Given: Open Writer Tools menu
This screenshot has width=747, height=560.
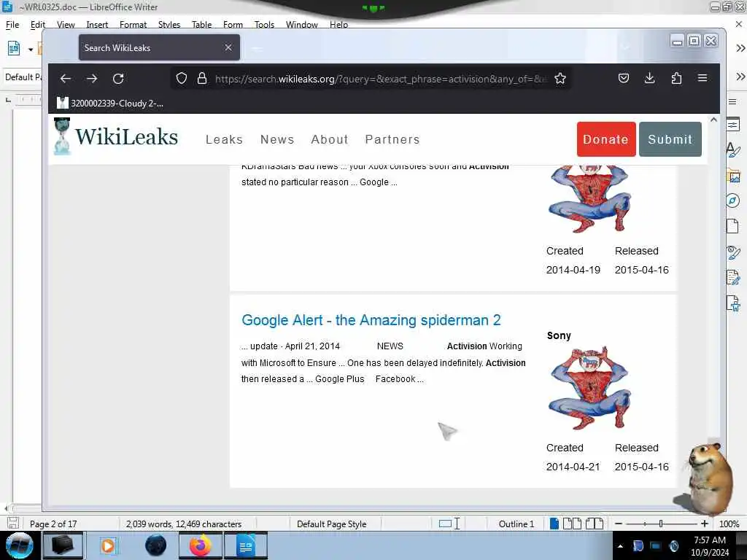Looking at the screenshot, I should pyautogui.click(x=264, y=24).
